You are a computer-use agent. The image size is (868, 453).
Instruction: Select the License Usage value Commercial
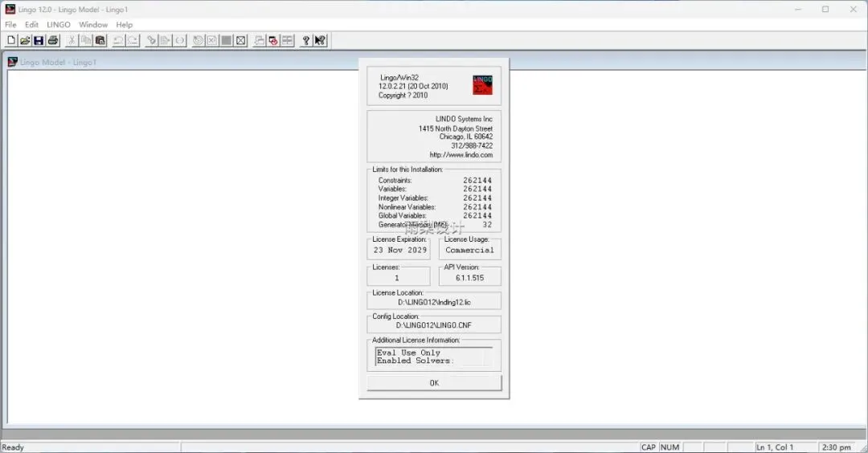469,250
